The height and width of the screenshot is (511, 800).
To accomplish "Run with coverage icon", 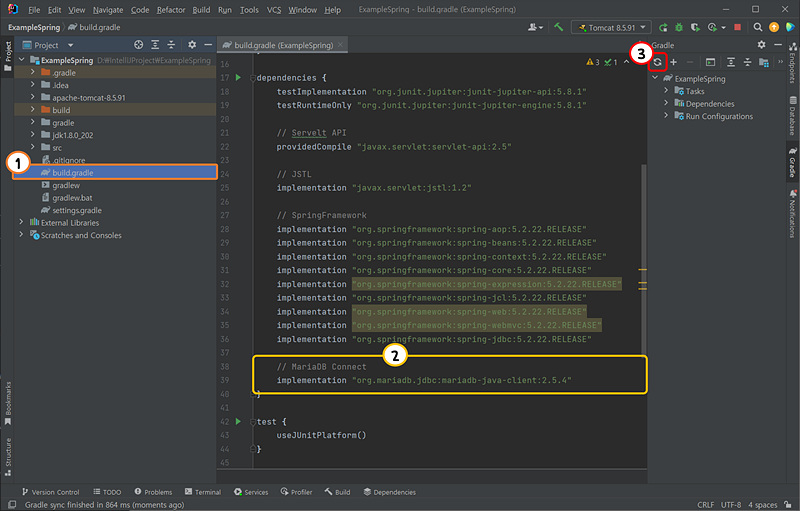I will 695,28.
